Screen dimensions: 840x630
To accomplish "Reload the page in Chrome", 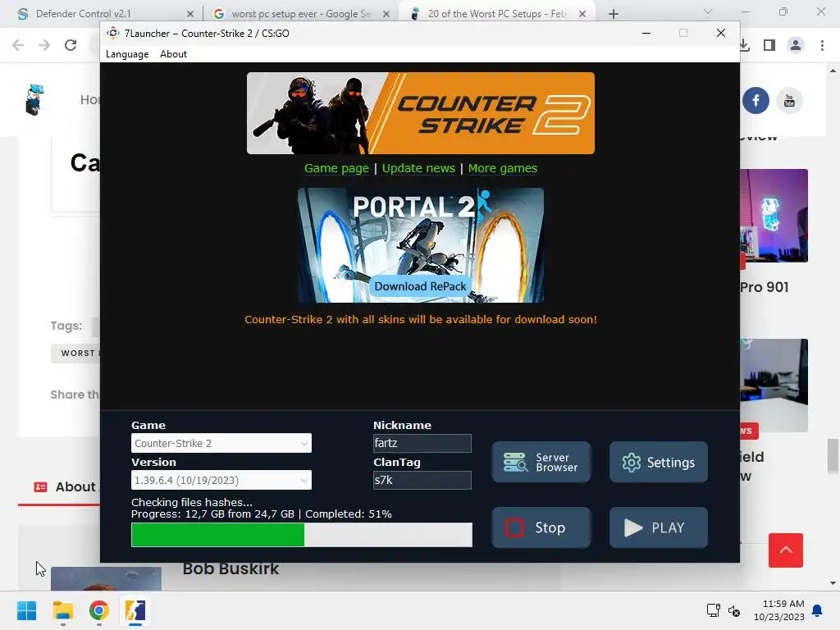I will 71,45.
